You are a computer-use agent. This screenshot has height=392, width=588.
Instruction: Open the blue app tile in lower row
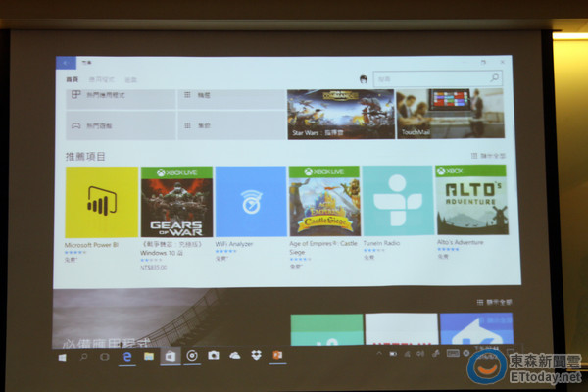(x=476, y=328)
